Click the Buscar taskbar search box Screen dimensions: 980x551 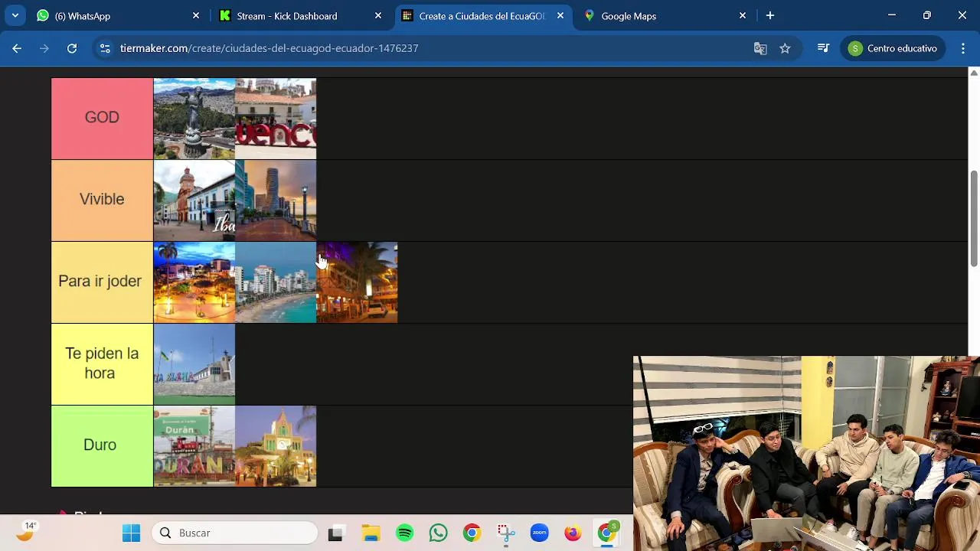pyautogui.click(x=235, y=533)
